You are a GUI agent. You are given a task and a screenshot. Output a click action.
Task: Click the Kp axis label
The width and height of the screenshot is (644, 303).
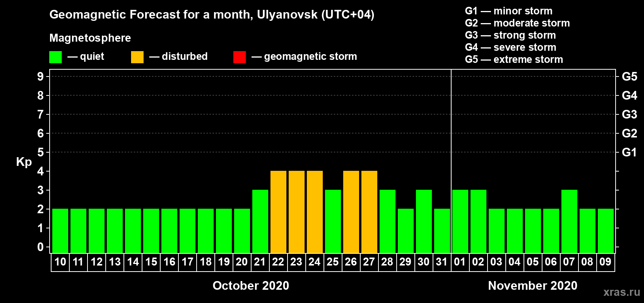tap(24, 162)
